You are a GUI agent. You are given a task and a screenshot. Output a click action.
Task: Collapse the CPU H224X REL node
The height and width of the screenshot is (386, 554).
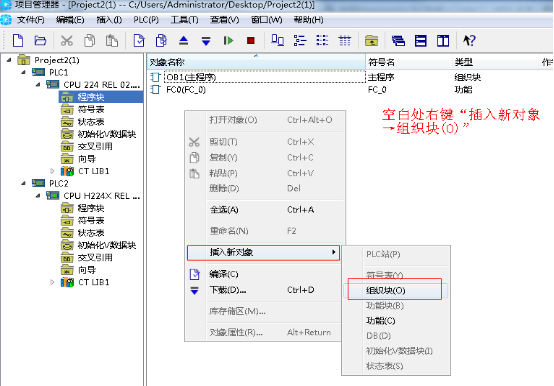click(38, 196)
